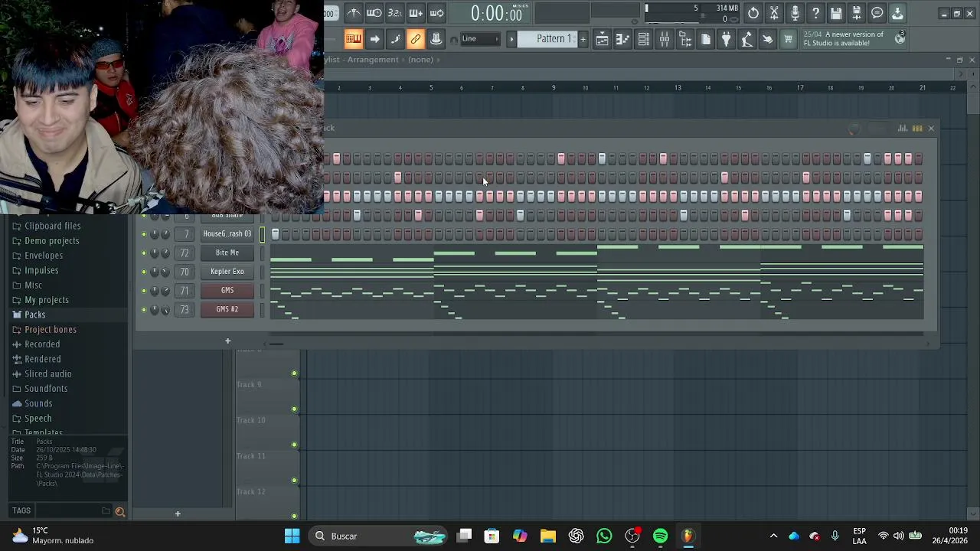Open the Bite Me channel button

pos(227,253)
